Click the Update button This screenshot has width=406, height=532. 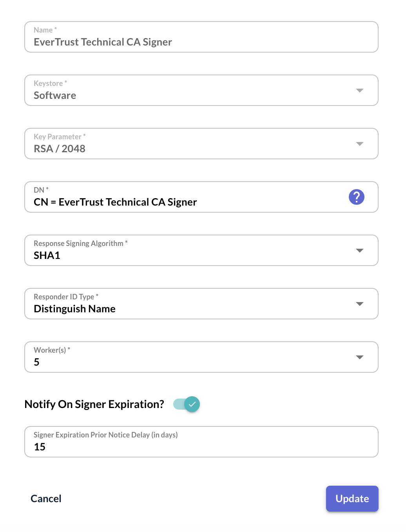pos(352,498)
